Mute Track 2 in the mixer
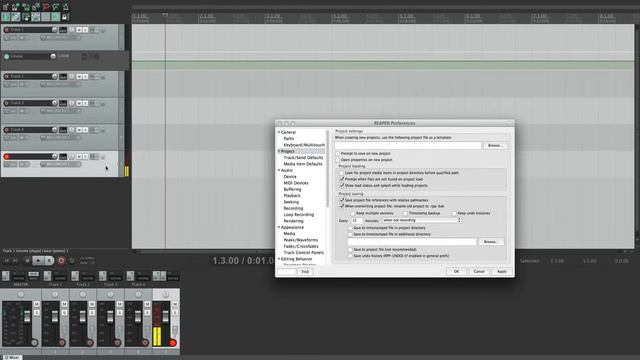Screen dimensions: 640x360 click(x=92, y=304)
